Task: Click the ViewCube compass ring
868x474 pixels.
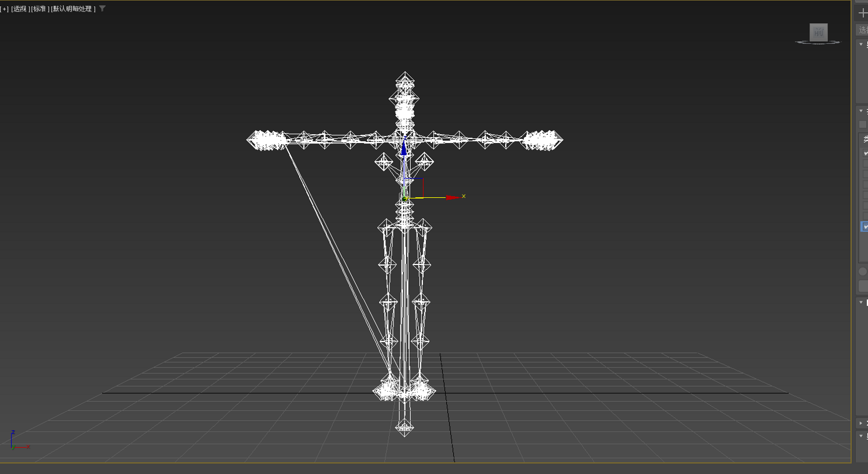Action: click(818, 42)
